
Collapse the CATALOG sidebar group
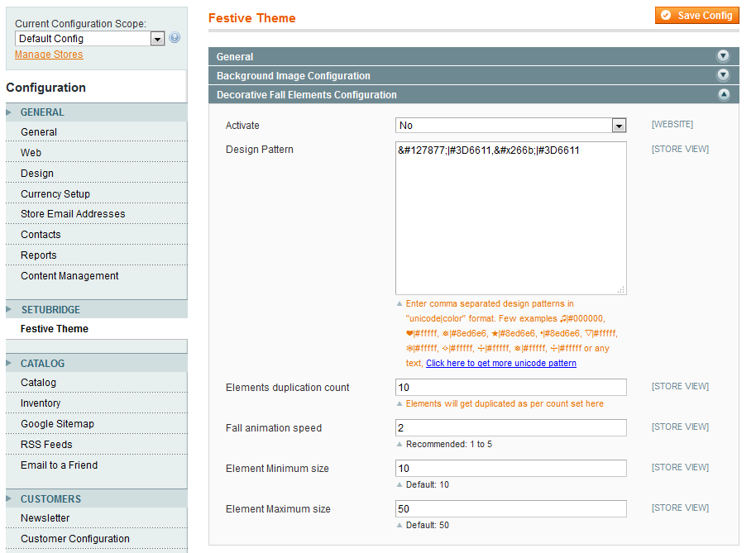tap(42, 364)
